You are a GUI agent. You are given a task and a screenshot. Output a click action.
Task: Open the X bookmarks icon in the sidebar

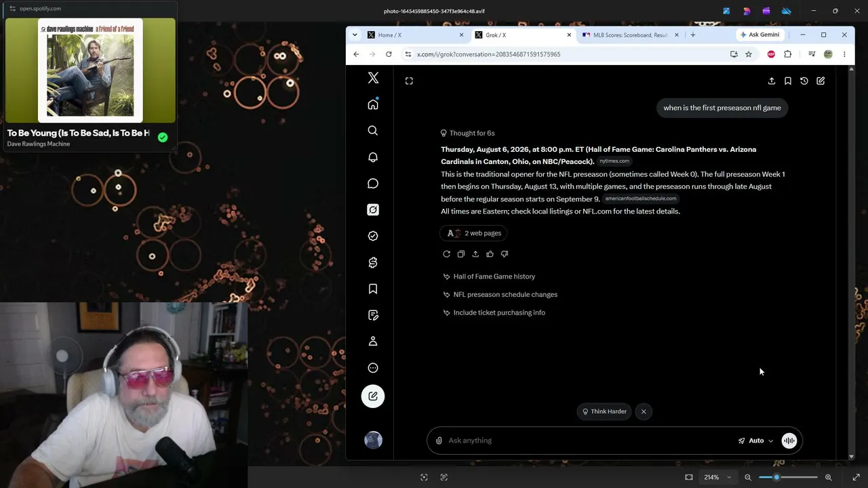coord(373,289)
